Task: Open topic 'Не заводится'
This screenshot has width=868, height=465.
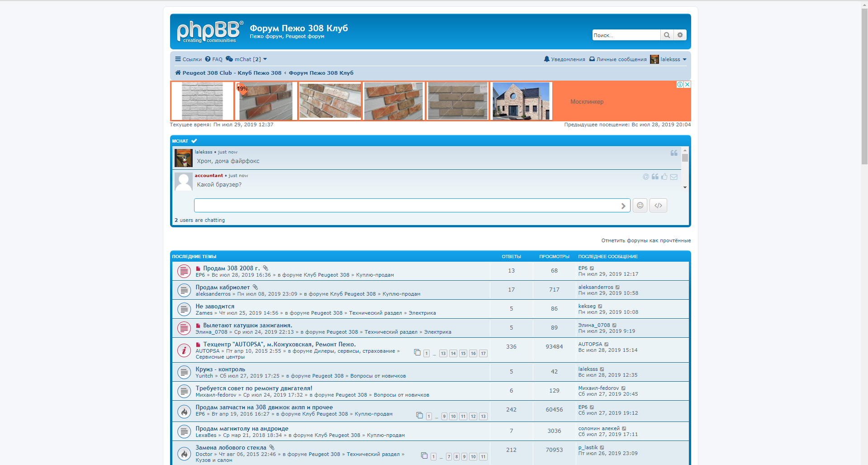Action: click(x=215, y=307)
